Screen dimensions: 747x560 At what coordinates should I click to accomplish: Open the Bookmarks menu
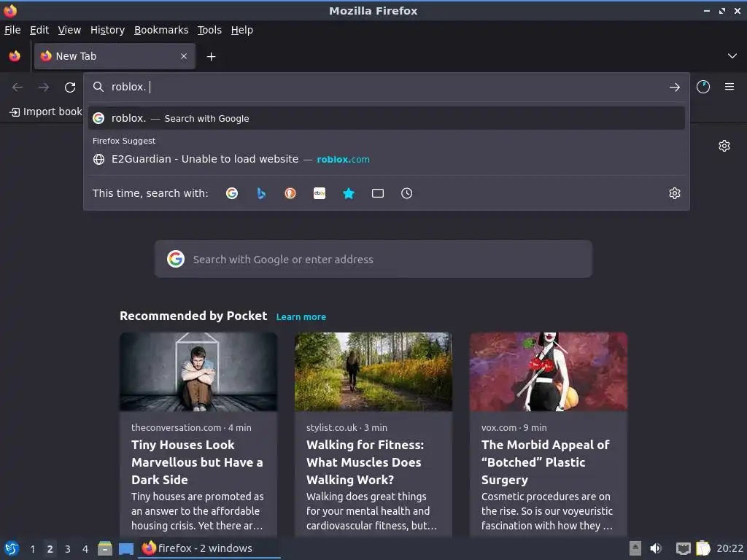tap(161, 30)
